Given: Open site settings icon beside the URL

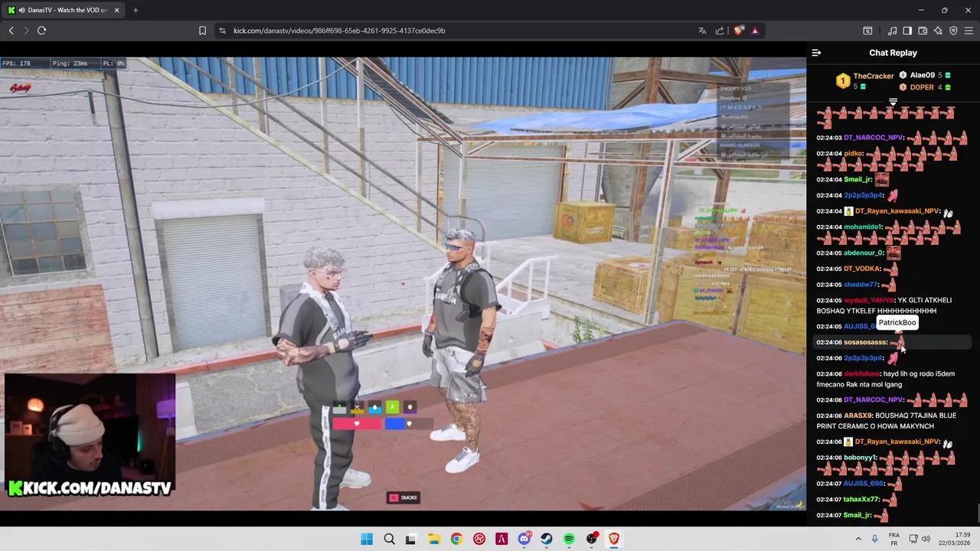Looking at the screenshot, I should (222, 31).
